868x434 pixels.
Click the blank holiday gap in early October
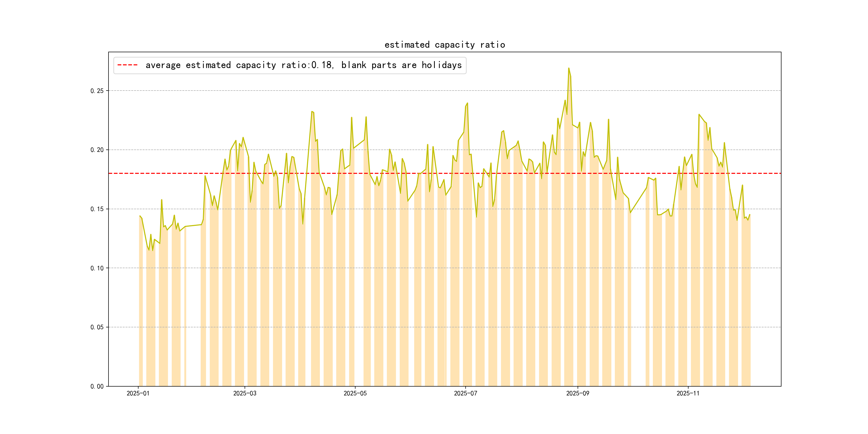point(638,303)
